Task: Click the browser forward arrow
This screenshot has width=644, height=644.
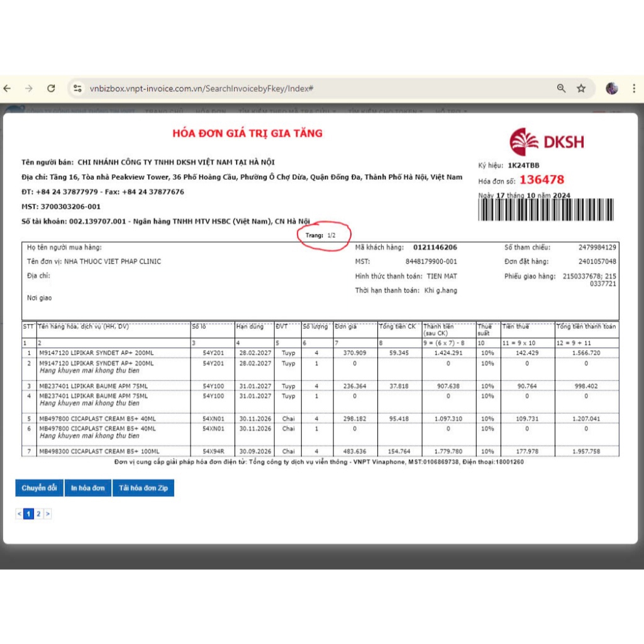Action: (x=29, y=89)
